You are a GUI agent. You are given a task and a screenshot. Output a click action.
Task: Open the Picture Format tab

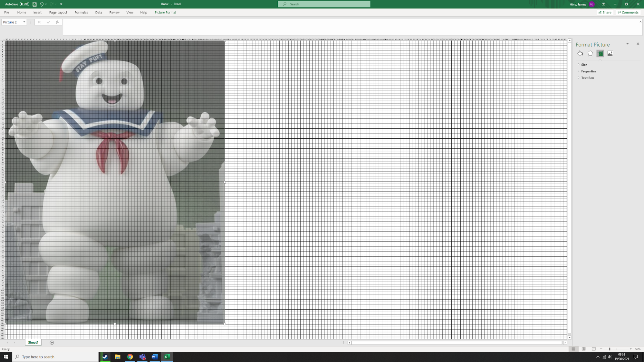(x=165, y=12)
